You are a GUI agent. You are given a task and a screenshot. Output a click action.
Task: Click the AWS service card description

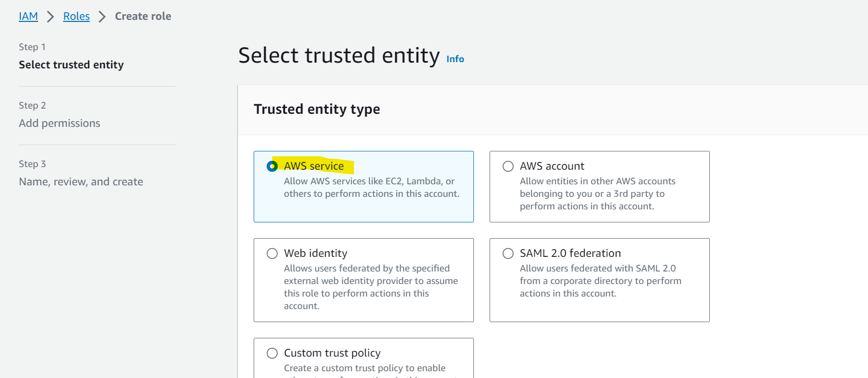[x=372, y=187]
